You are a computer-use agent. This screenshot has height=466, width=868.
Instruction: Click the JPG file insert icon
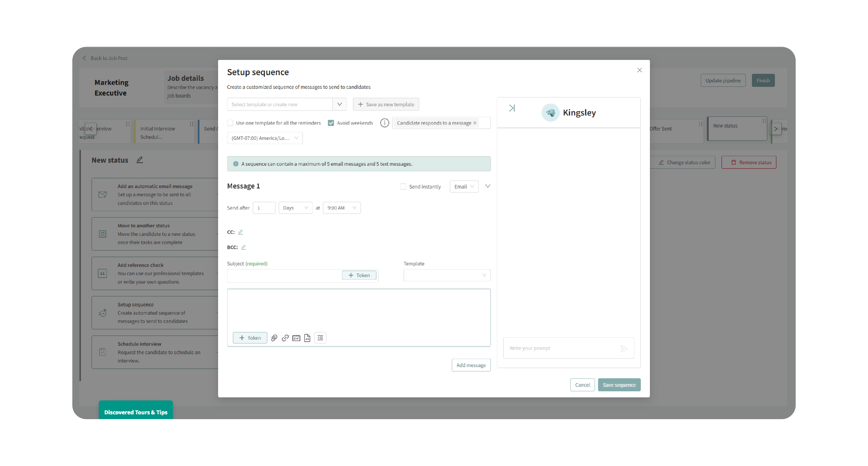tap(307, 338)
